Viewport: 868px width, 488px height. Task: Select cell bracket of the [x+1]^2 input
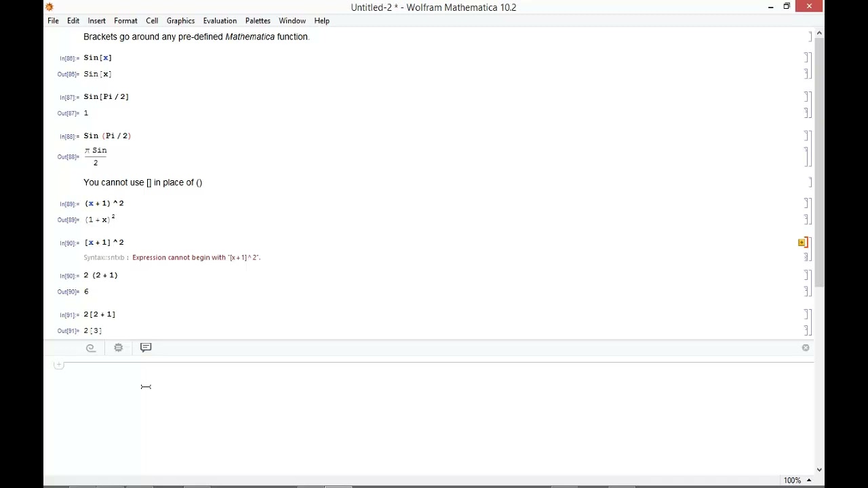(x=807, y=243)
